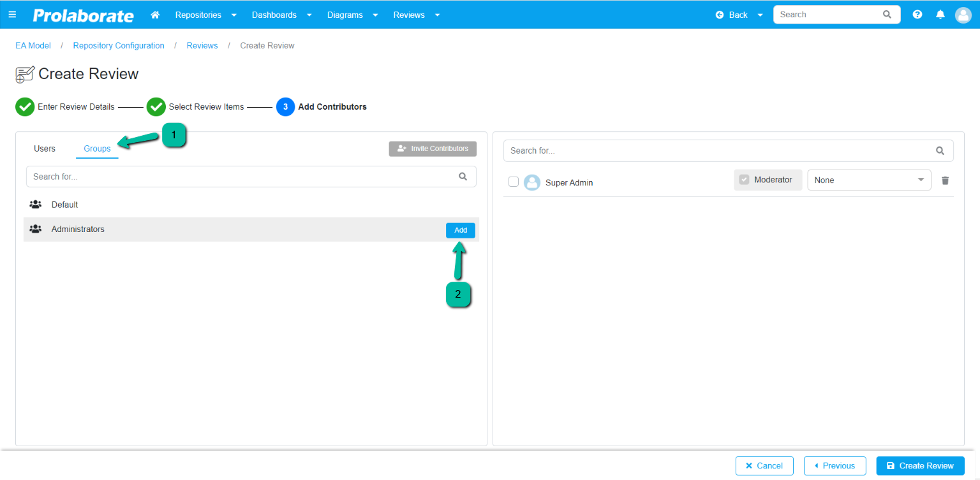Click Enter Review Details green check step

tap(25, 107)
